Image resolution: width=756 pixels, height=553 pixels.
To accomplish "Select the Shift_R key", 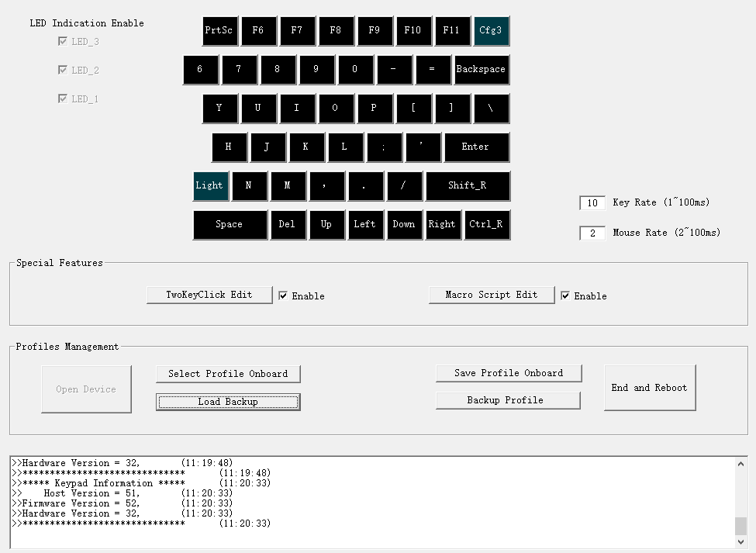I will click(x=468, y=186).
